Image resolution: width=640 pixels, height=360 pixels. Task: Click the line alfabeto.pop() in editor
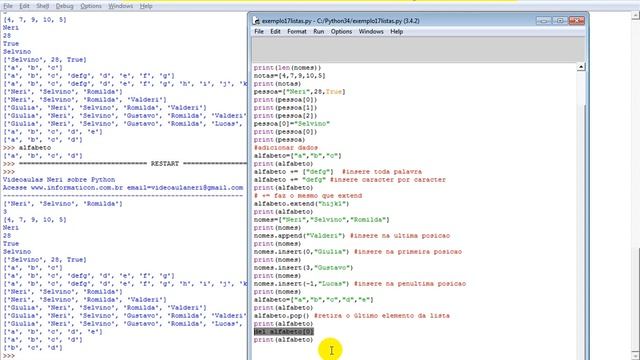click(x=282, y=316)
